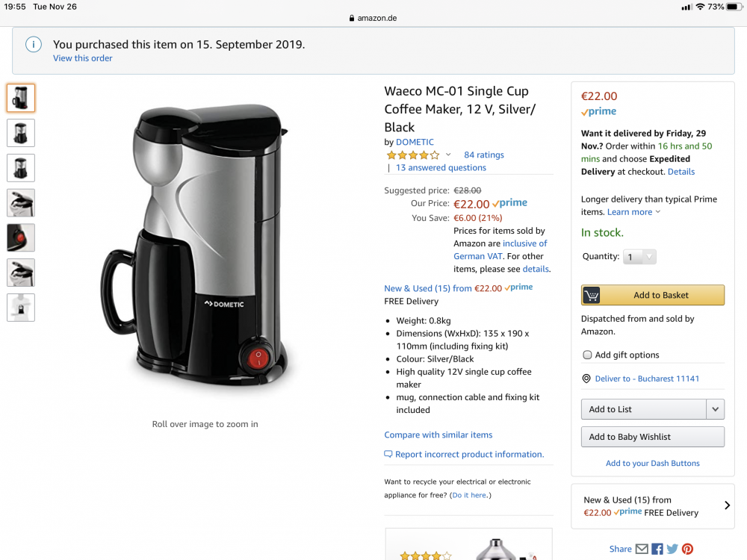This screenshot has width=747, height=560.
Task: Open New & Used offers panel arrow
Action: (x=727, y=505)
